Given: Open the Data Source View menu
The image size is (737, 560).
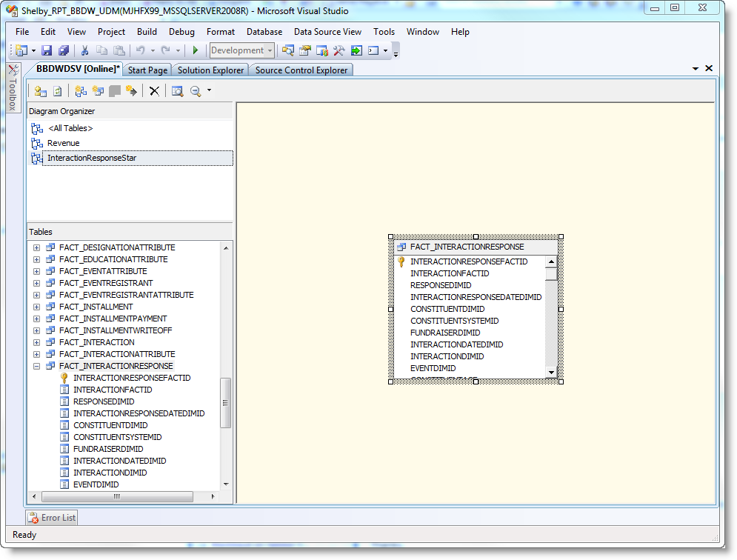Looking at the screenshot, I should coord(327,32).
